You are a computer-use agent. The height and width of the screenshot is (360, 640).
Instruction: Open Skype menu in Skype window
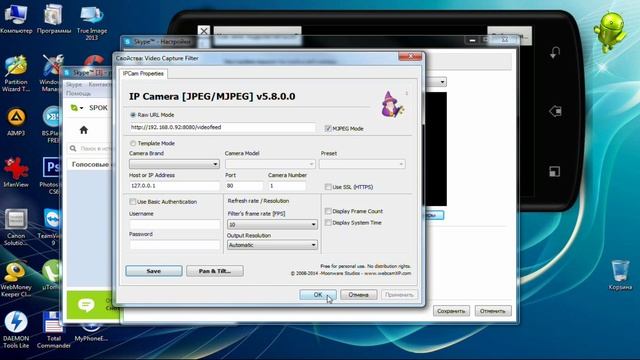pyautogui.click(x=74, y=84)
